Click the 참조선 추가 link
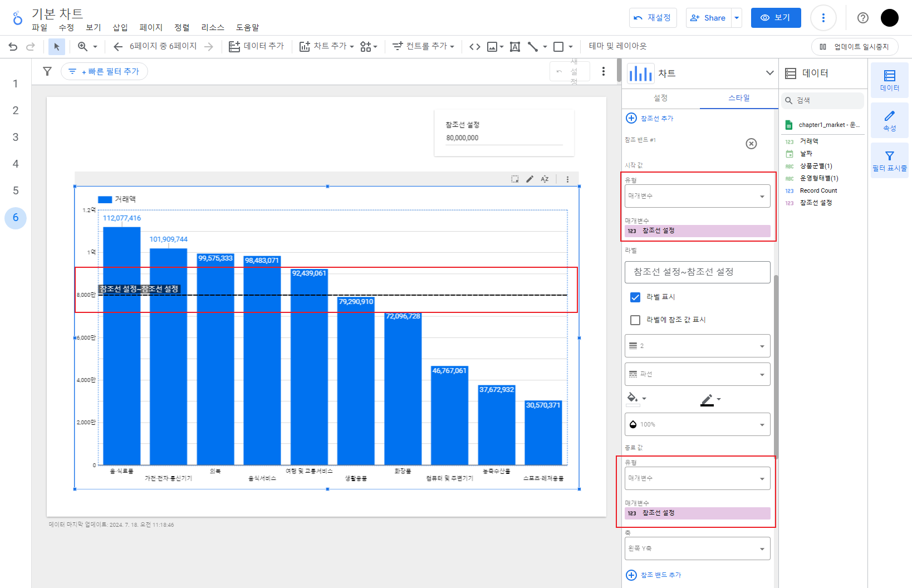The width and height of the screenshot is (912, 588). click(650, 118)
